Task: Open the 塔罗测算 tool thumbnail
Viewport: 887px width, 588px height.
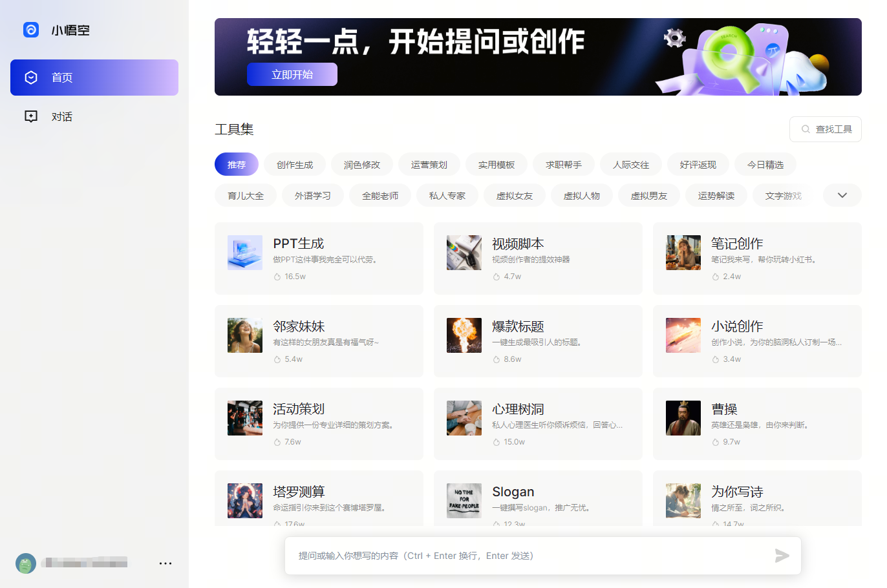Action: [x=245, y=501]
